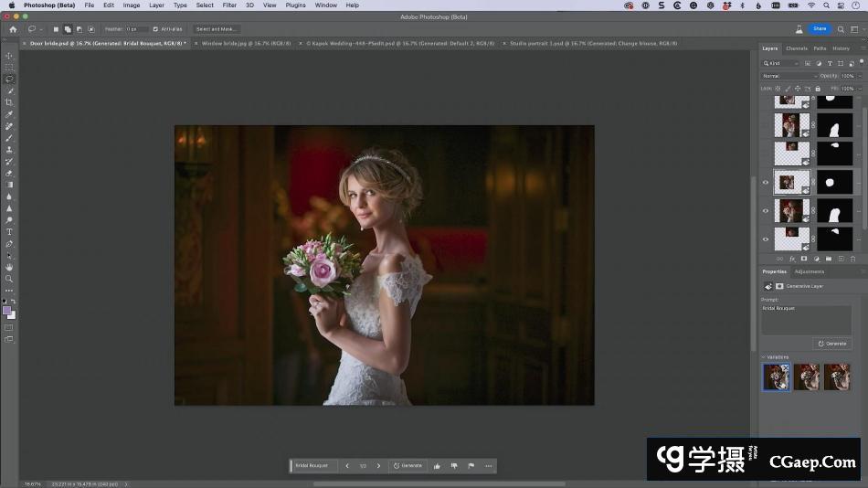The image size is (868, 488).
Task: Select the Zoom tool in toolbar
Action: tap(9, 279)
